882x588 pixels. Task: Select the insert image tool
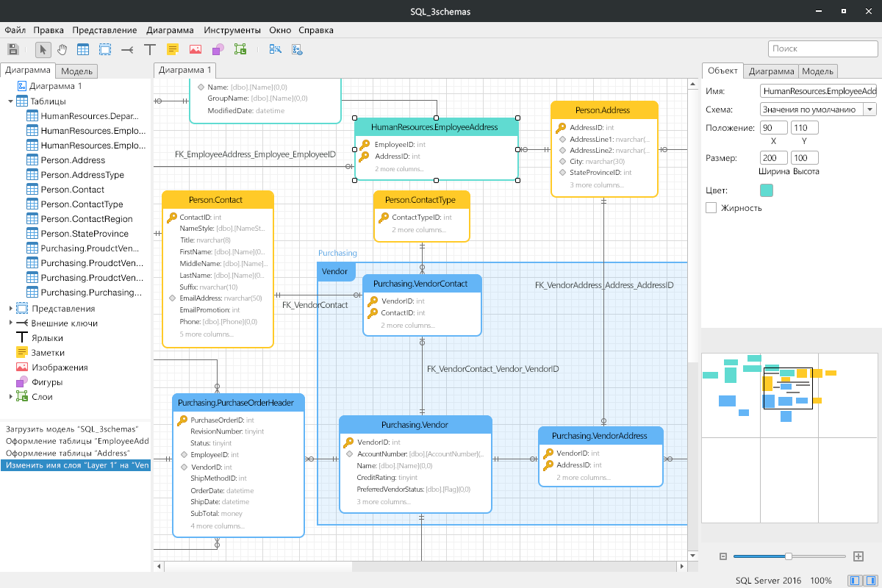click(x=195, y=49)
